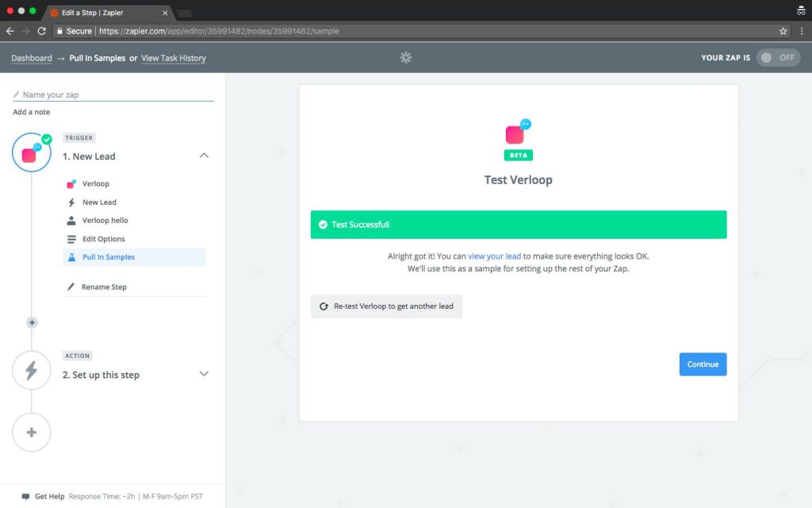The width and height of the screenshot is (812, 508).
Task: Click the small Verloop app icon in sidebar
Action: (x=71, y=184)
